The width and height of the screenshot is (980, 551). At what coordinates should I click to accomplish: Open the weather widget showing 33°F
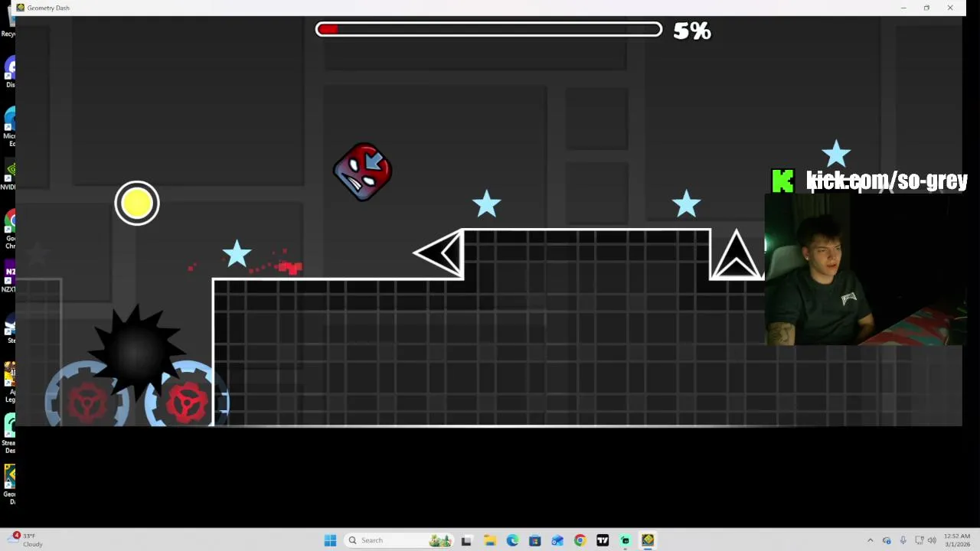[26, 540]
